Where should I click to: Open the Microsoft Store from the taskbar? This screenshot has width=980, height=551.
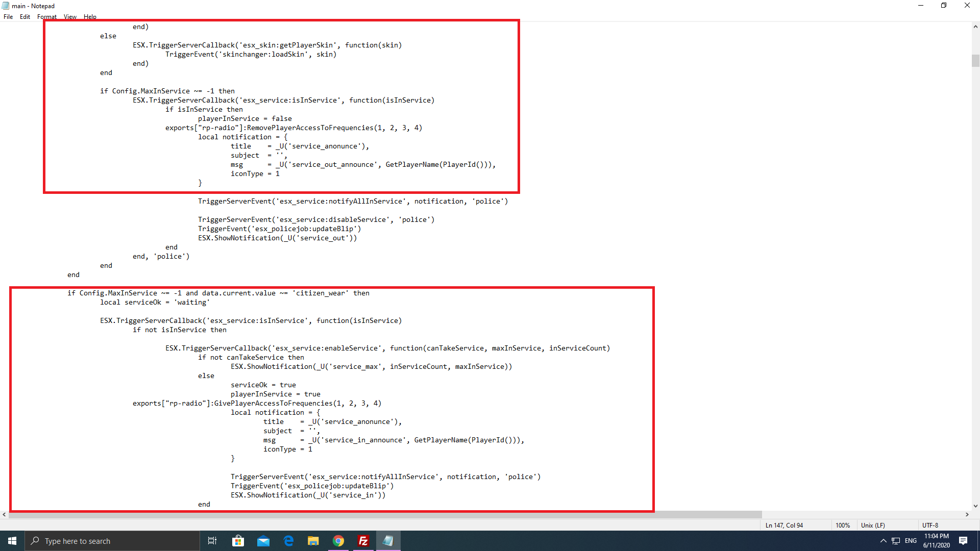tap(238, 541)
